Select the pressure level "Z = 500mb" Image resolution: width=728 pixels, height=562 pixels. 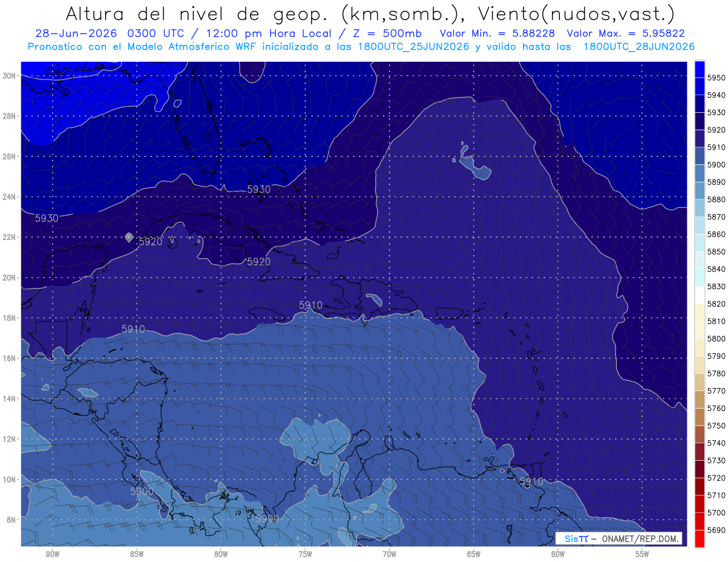(x=388, y=33)
